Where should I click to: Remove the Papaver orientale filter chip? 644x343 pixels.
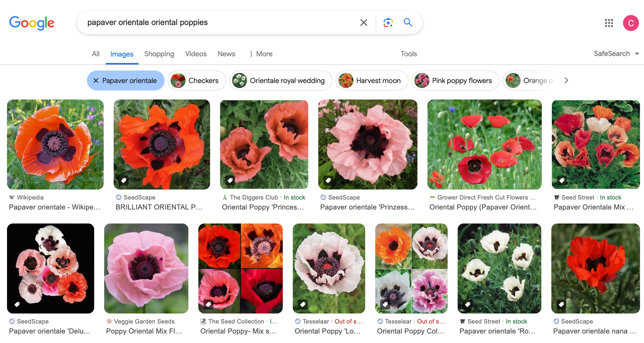(96, 80)
